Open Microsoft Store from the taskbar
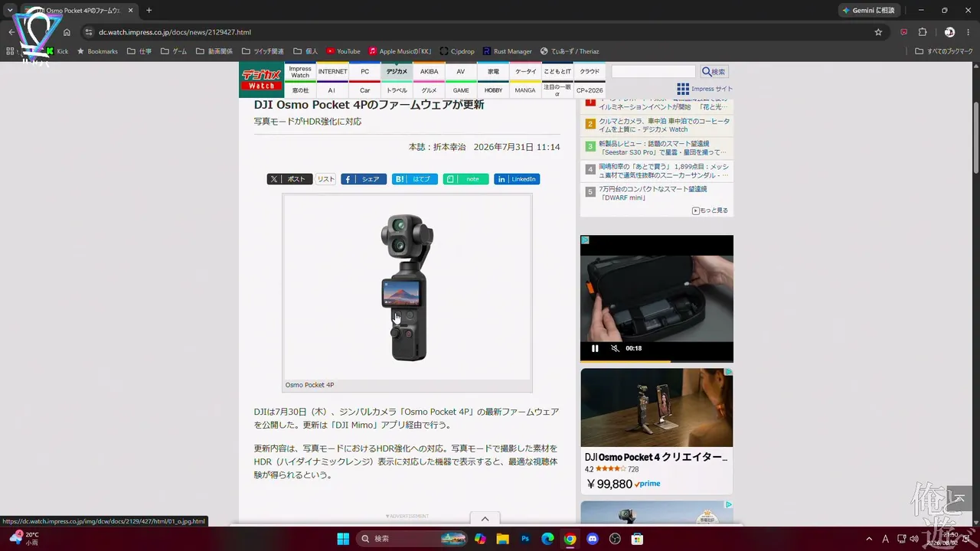Image resolution: width=980 pixels, height=551 pixels. (636, 539)
